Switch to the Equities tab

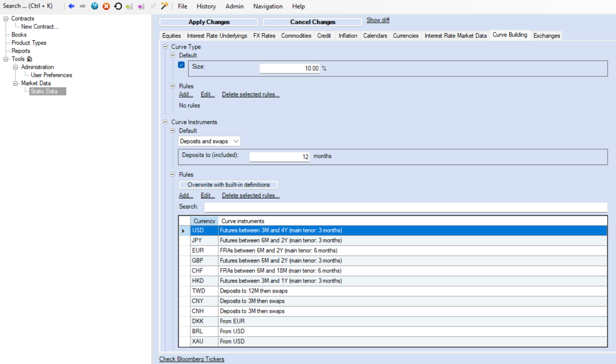point(171,36)
